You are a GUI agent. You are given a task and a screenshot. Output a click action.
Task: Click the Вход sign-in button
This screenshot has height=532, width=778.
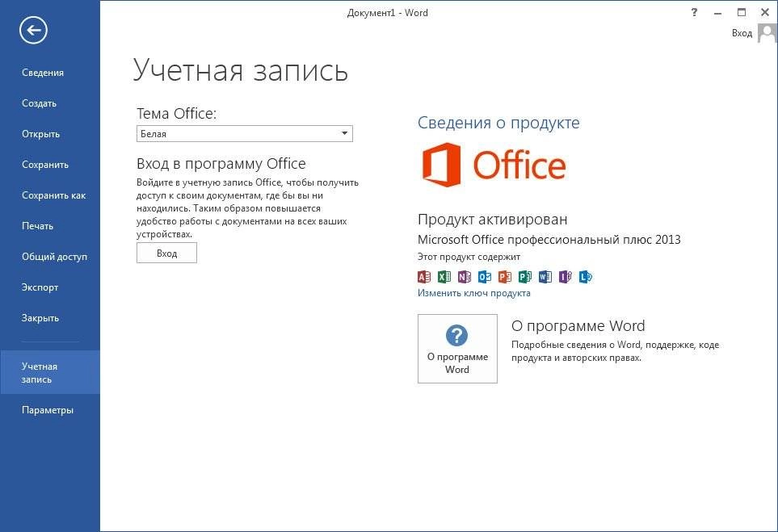tap(166, 253)
